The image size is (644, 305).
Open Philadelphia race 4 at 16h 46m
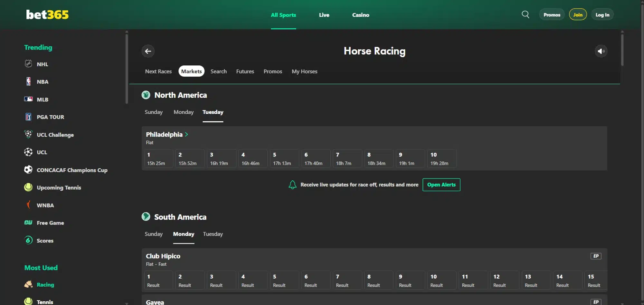[253, 159]
